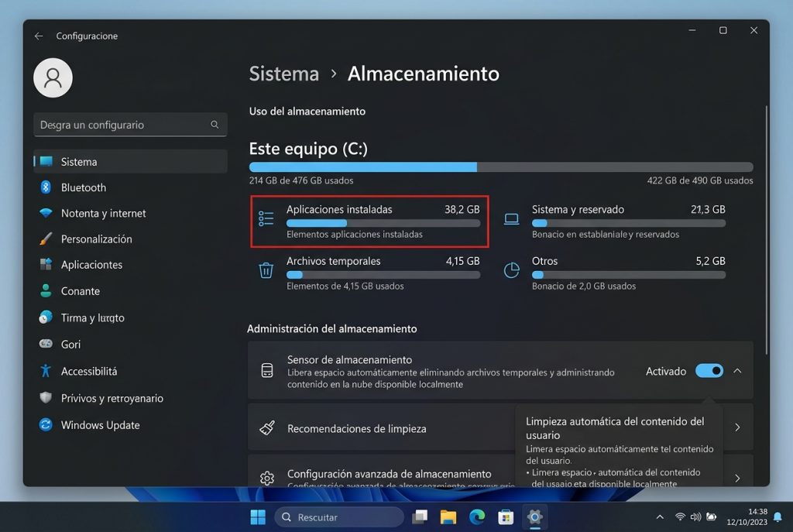
Task: Open Archivos temporales storage details
Action: pos(369,273)
